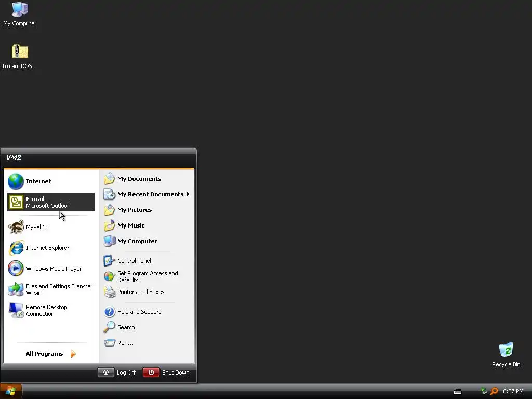Click the red Shut Down button

(151, 373)
